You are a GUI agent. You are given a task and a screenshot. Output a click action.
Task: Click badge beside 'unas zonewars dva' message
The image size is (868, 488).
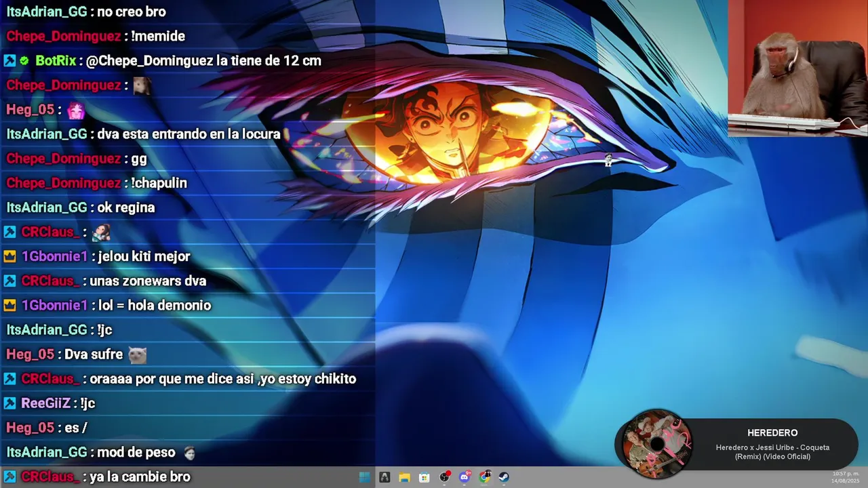[9, 281]
